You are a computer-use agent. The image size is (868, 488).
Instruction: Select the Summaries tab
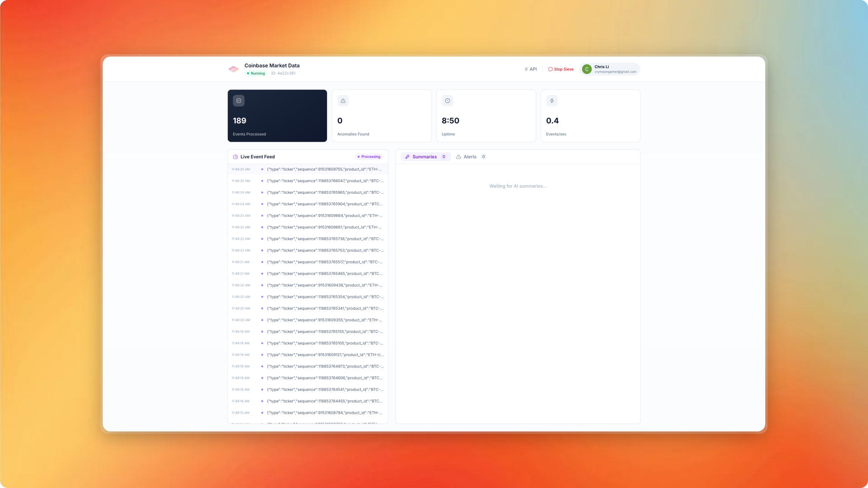pyautogui.click(x=424, y=157)
